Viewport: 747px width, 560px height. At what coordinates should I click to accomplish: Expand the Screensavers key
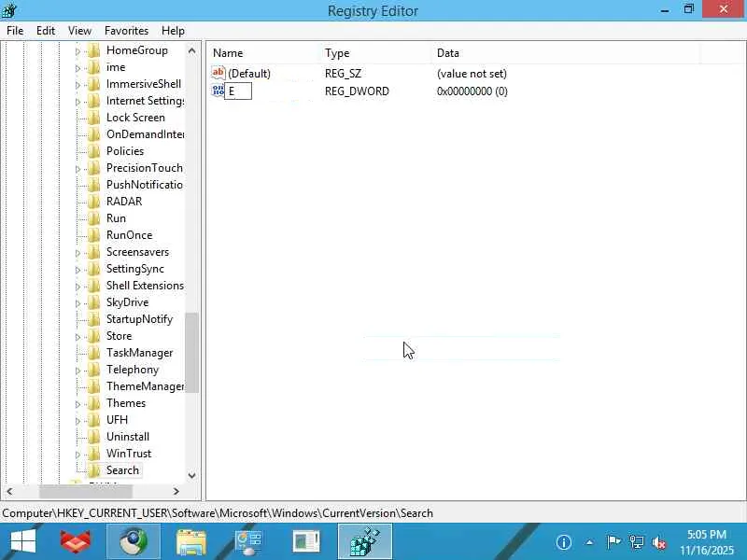(x=78, y=253)
